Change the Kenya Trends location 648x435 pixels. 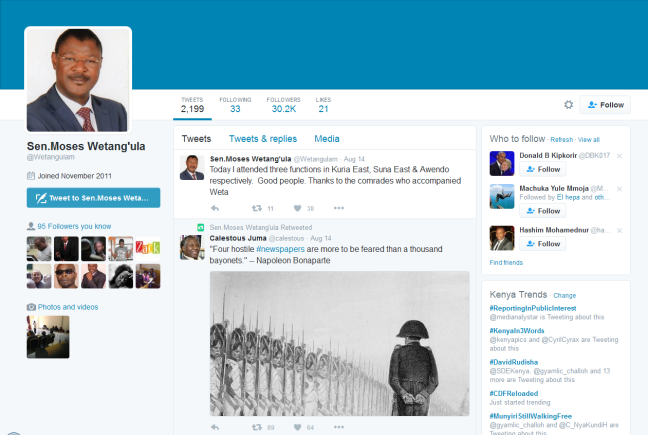(565, 296)
